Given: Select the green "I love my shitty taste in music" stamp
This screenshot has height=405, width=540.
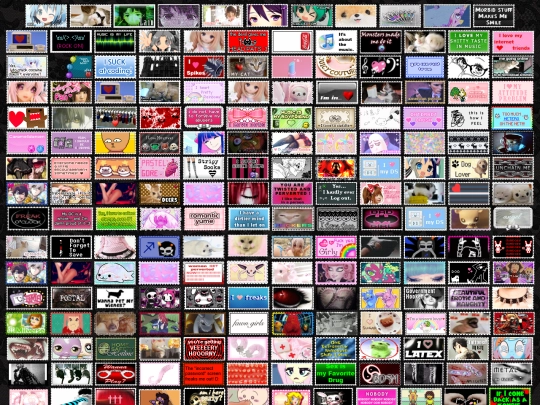Looking at the screenshot, I should click(x=469, y=41).
